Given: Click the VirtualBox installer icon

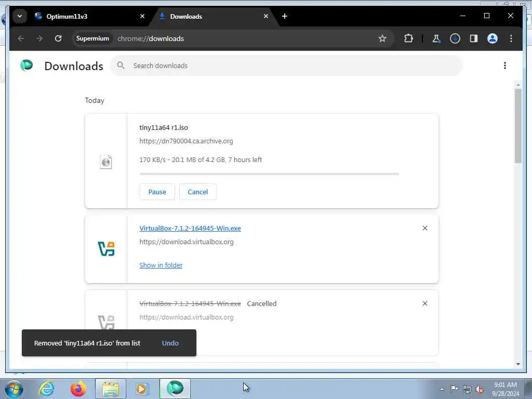Looking at the screenshot, I should [106, 249].
